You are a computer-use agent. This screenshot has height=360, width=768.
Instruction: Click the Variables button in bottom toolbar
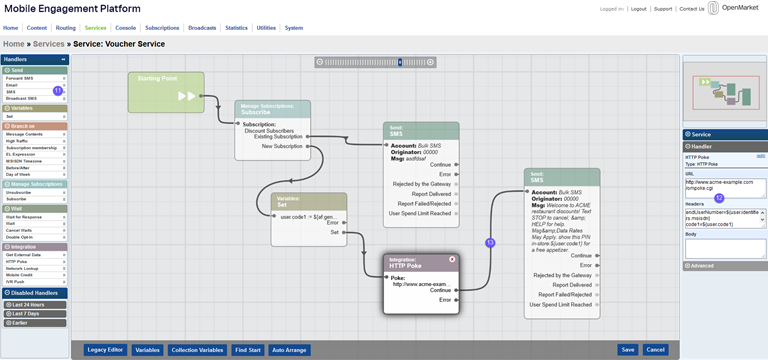pos(147,350)
